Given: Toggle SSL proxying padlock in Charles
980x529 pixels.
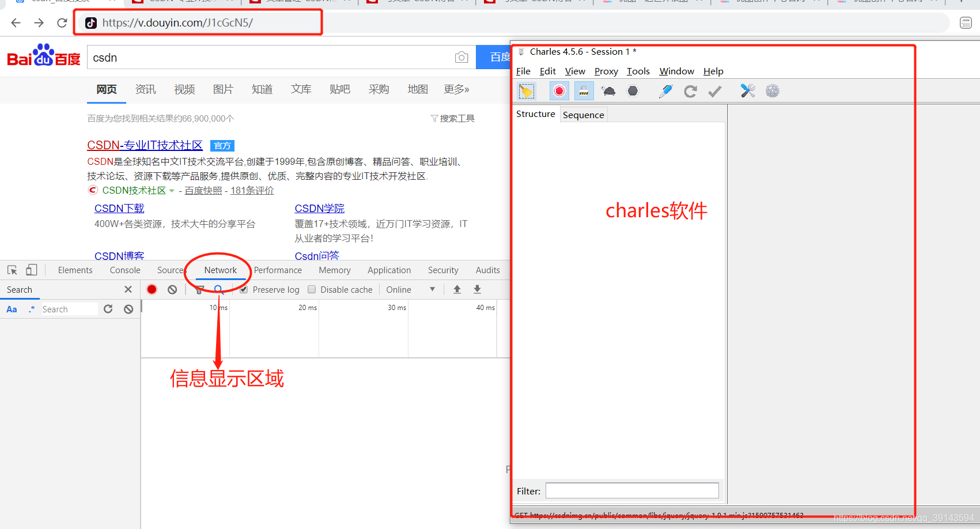Looking at the screenshot, I should pyautogui.click(x=584, y=91).
